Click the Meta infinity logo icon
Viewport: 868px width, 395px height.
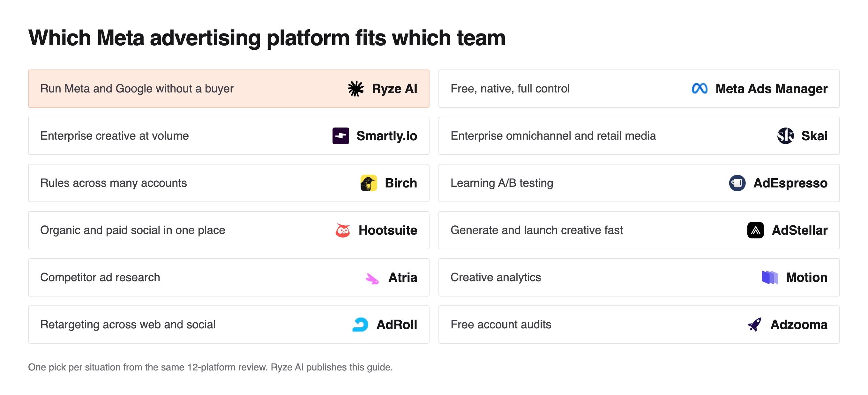699,89
